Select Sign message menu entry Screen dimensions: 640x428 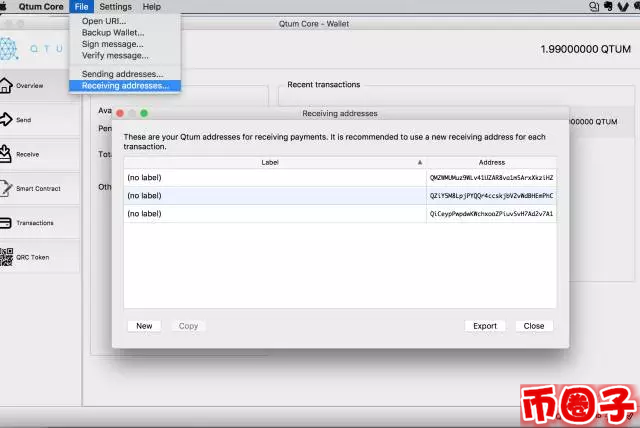(112, 44)
